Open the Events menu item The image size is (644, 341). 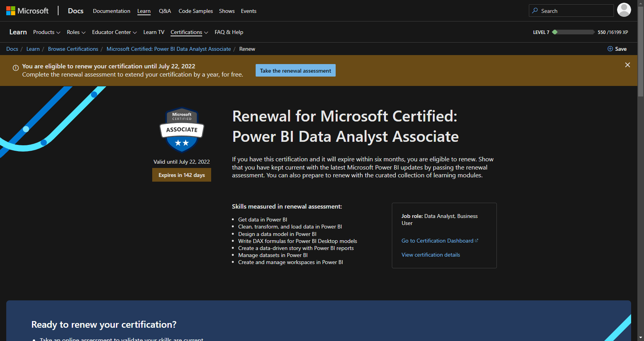249,11
